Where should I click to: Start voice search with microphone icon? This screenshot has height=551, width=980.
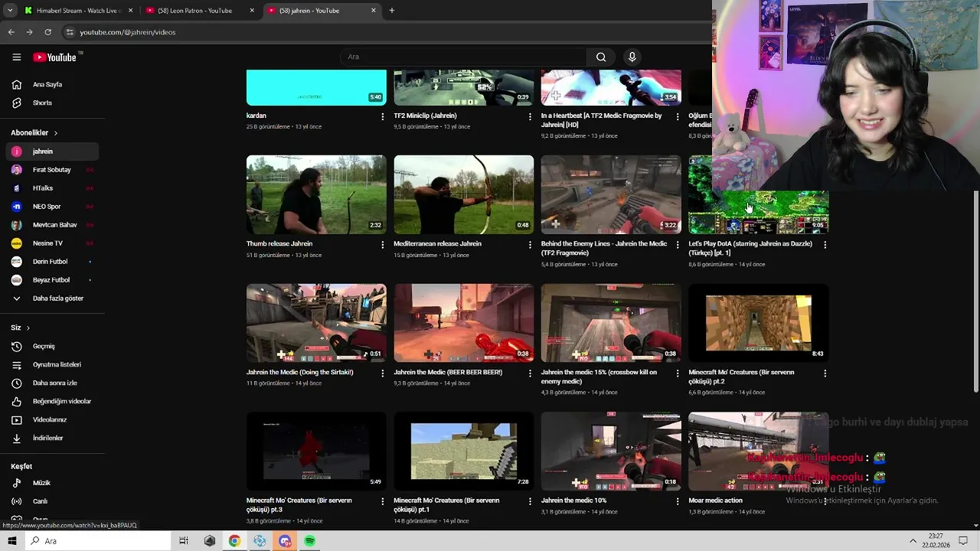click(632, 57)
